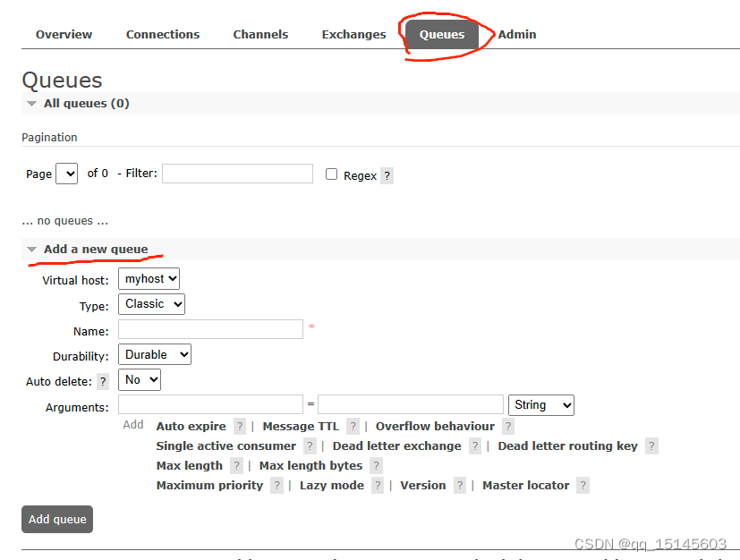Screen dimensions: 740x560
Task: Show help for Maximum priority
Action: tap(276, 485)
